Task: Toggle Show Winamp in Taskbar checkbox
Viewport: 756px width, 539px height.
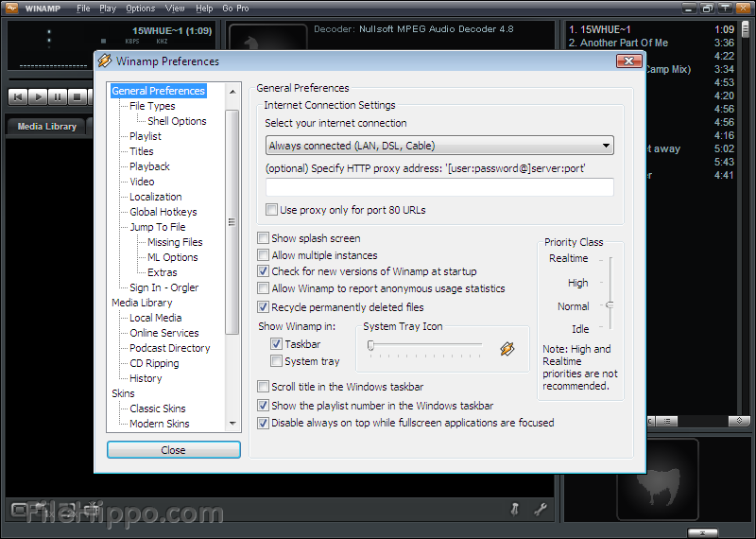Action: point(276,343)
